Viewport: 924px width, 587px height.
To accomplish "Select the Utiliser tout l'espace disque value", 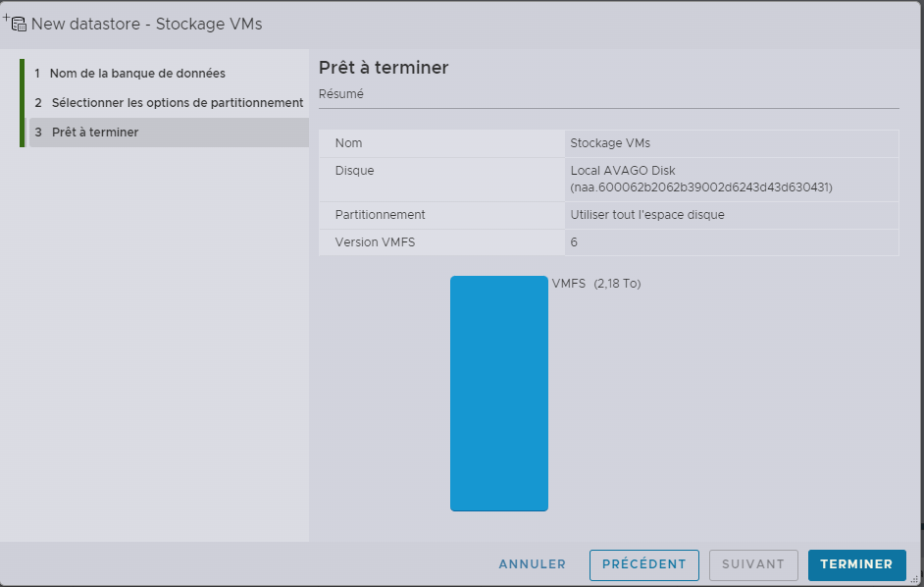I will click(x=647, y=215).
